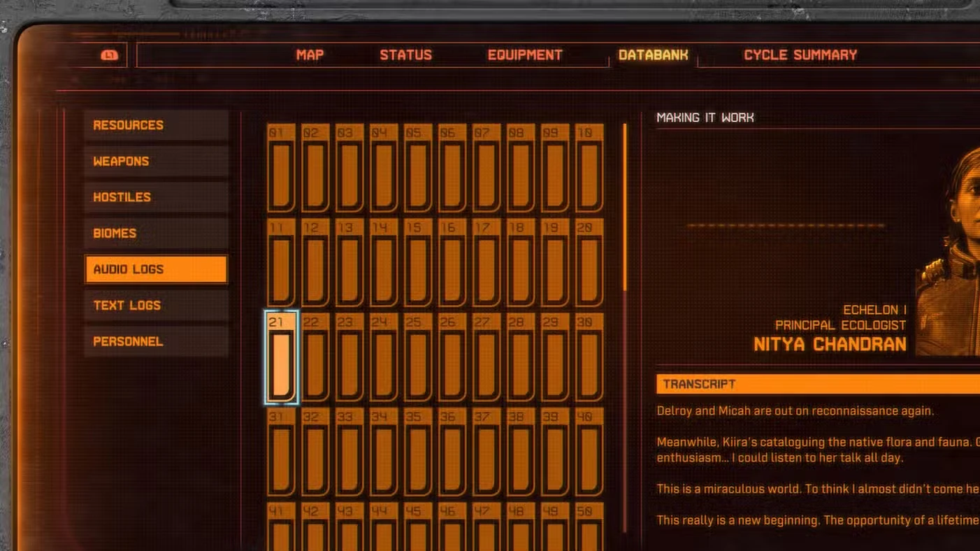The image size is (980, 551).
Task: Select audio log 31
Action: (x=282, y=452)
